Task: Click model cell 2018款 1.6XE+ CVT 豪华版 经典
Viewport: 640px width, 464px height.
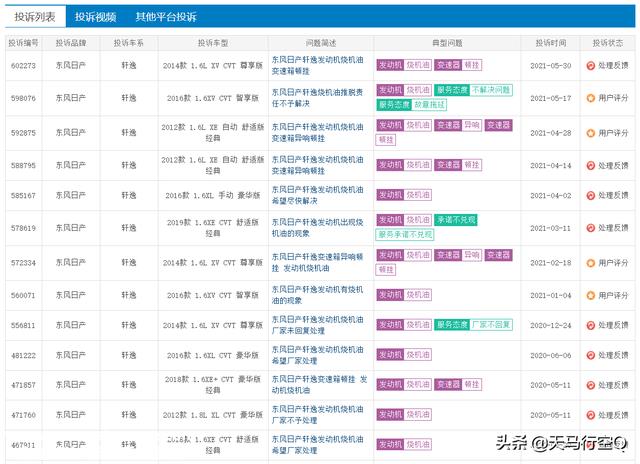Action: tap(213, 385)
